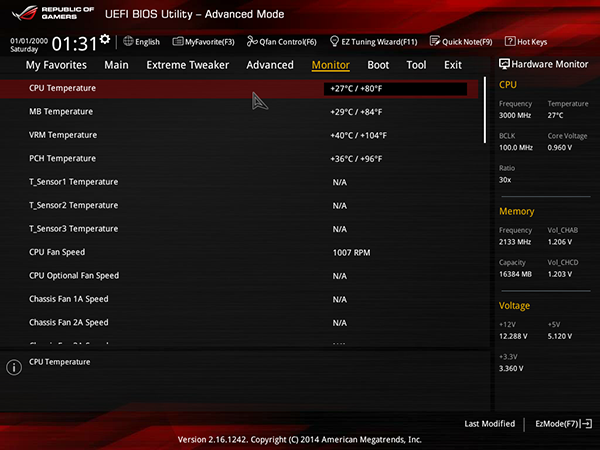This screenshot has height=450, width=600.
Task: Select the PCH Temperature row
Action: coord(239,158)
